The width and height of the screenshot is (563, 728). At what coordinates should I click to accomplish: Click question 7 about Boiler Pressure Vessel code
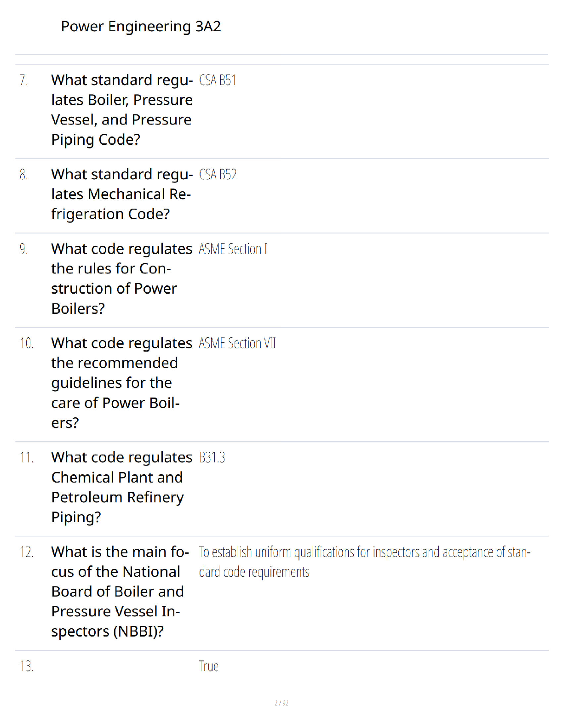(122, 110)
